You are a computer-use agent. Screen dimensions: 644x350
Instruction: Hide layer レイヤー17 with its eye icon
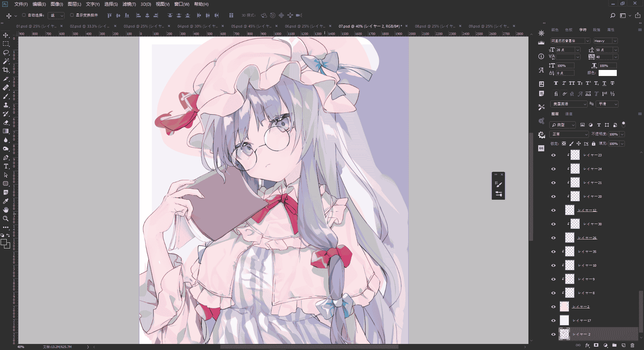[x=553, y=321]
